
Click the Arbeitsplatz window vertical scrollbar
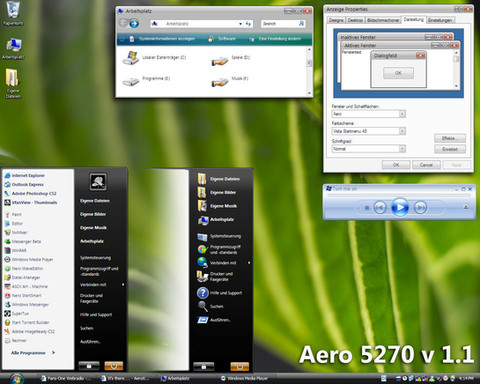point(309,71)
